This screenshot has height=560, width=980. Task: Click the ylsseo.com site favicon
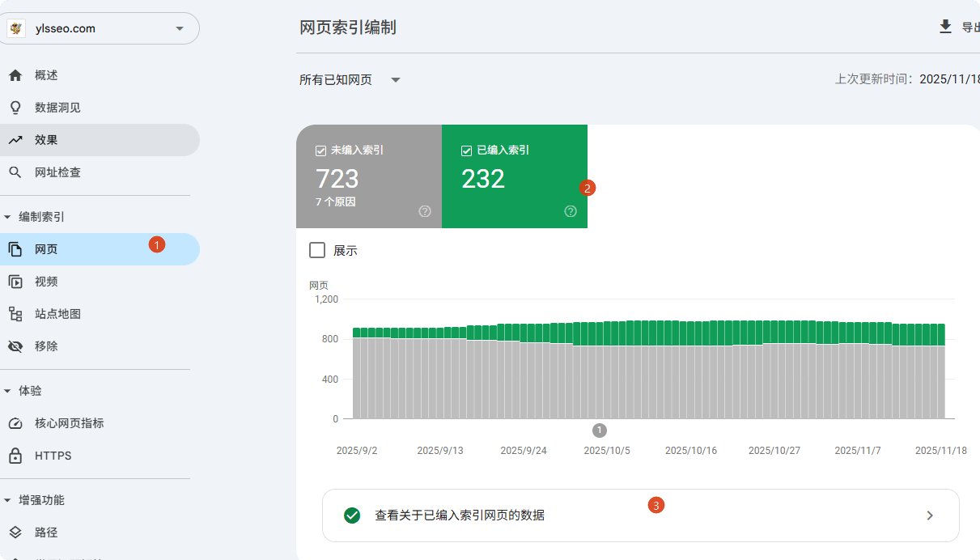pos(16,28)
